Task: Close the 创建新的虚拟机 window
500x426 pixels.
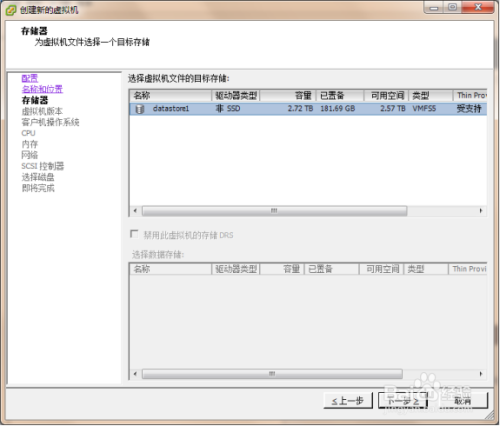Action: [x=478, y=8]
